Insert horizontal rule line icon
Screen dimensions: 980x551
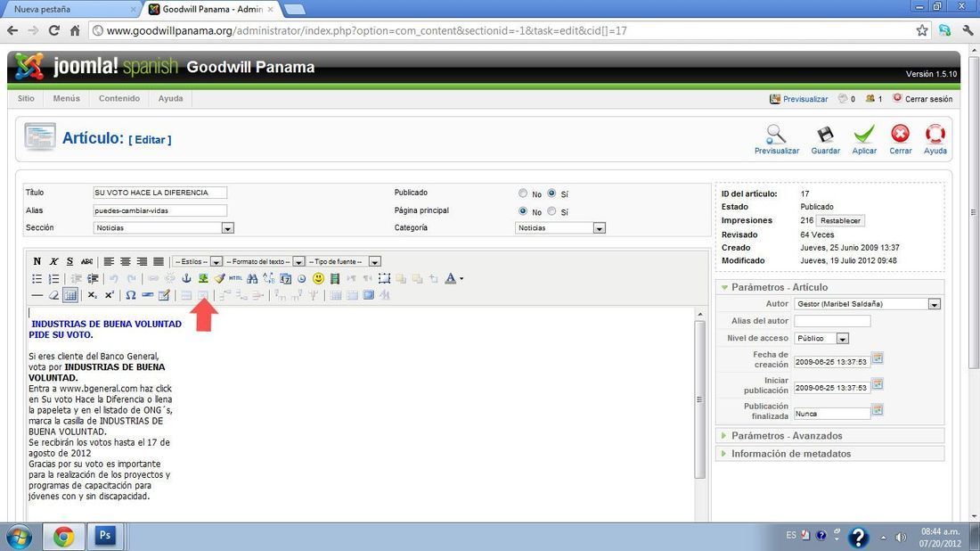37,295
